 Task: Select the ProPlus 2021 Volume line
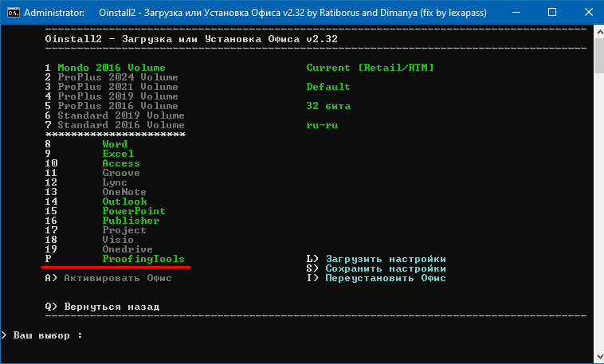(112, 87)
